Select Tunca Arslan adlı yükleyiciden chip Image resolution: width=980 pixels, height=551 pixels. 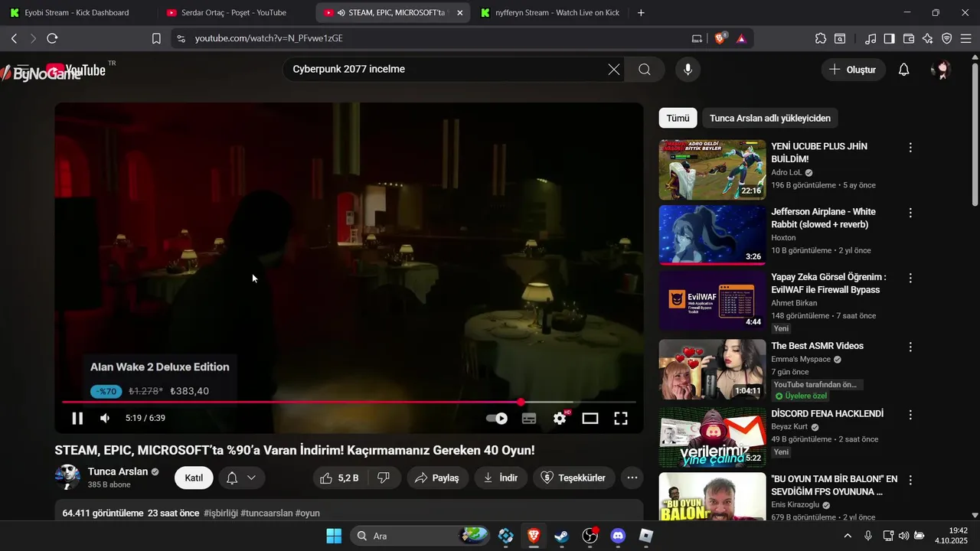(x=770, y=118)
